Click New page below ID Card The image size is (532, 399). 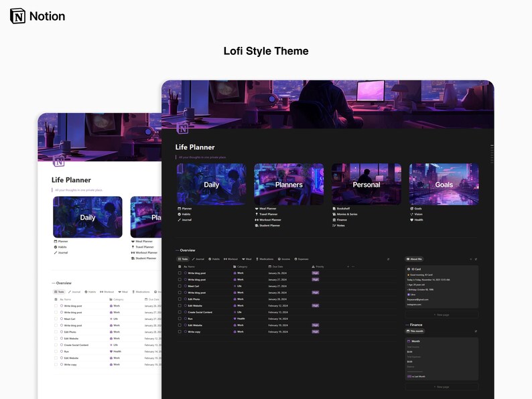click(x=442, y=315)
